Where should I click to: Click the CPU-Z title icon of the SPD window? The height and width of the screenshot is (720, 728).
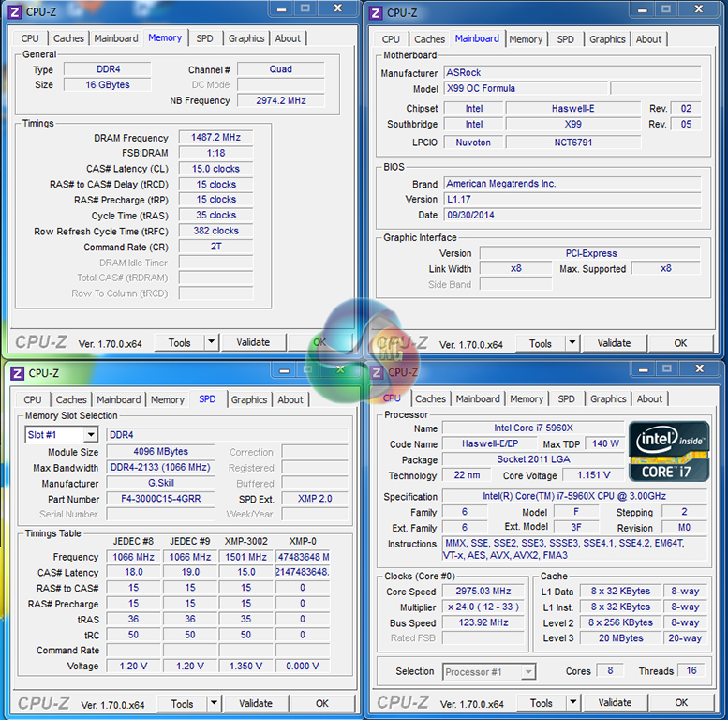(17, 373)
